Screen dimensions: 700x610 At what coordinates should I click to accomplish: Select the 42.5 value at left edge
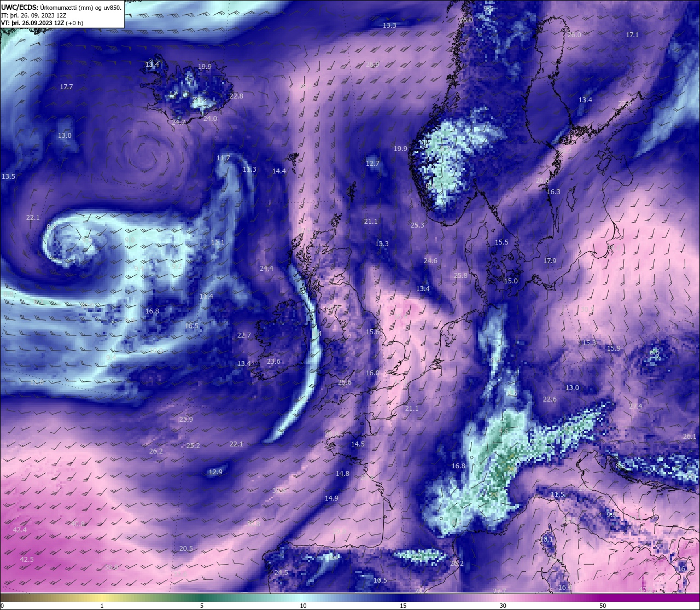coord(27,560)
